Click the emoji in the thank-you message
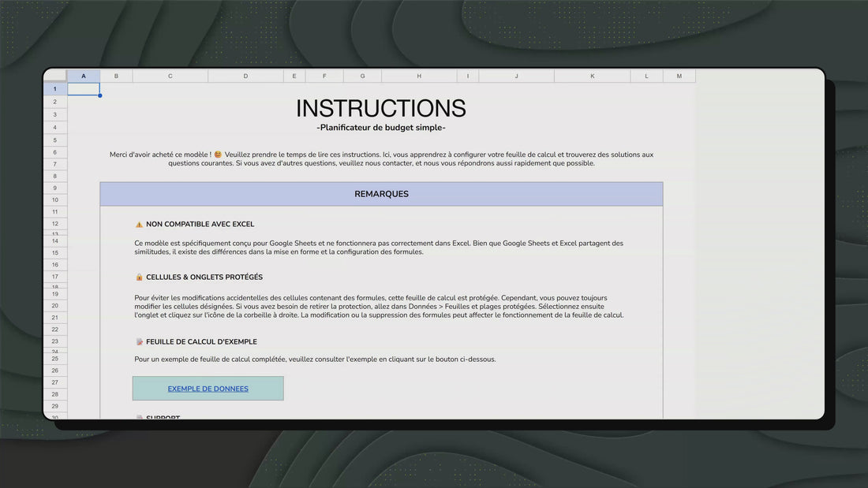 [x=218, y=155]
